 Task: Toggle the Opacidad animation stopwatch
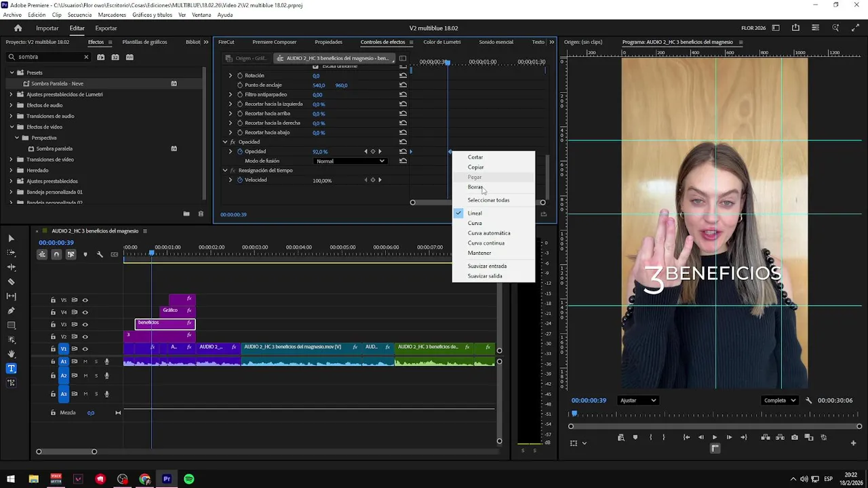click(x=239, y=151)
